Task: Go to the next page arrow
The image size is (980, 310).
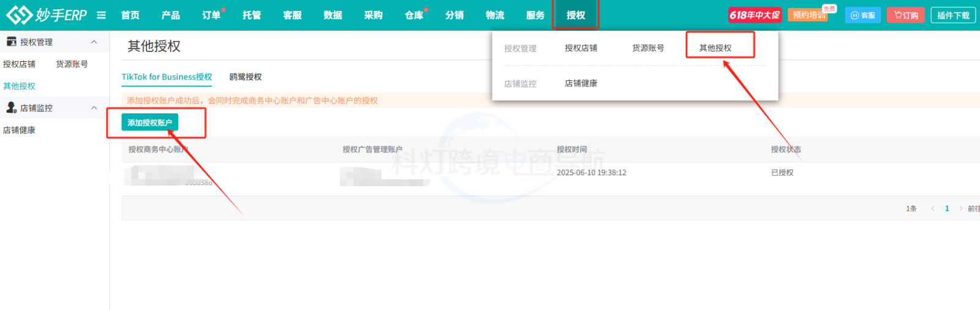Action: pyautogui.click(x=960, y=208)
